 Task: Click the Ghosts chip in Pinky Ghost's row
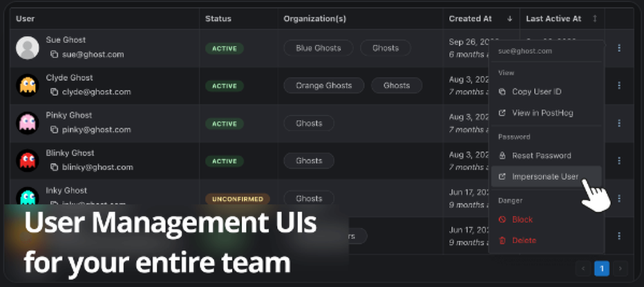[x=309, y=123]
